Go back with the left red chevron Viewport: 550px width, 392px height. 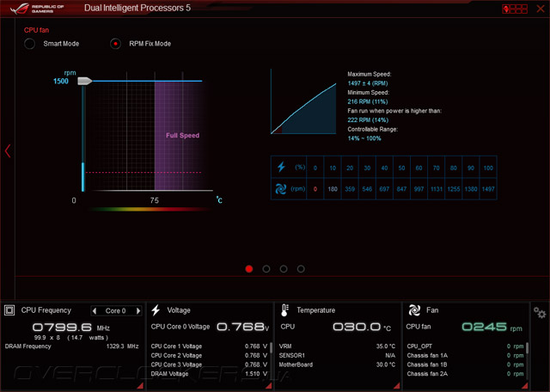(x=8, y=151)
